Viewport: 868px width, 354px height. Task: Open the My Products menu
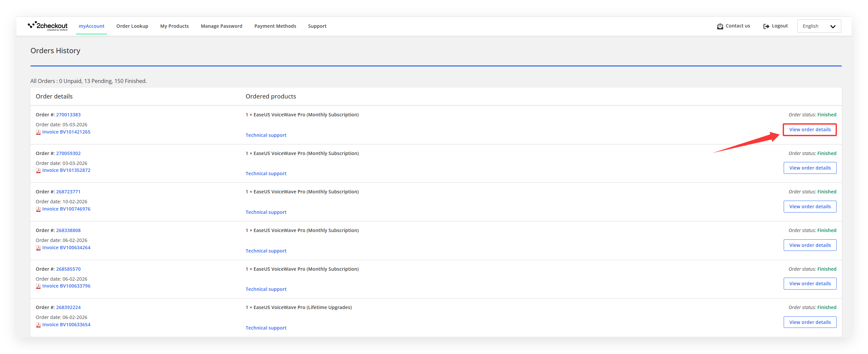174,26
